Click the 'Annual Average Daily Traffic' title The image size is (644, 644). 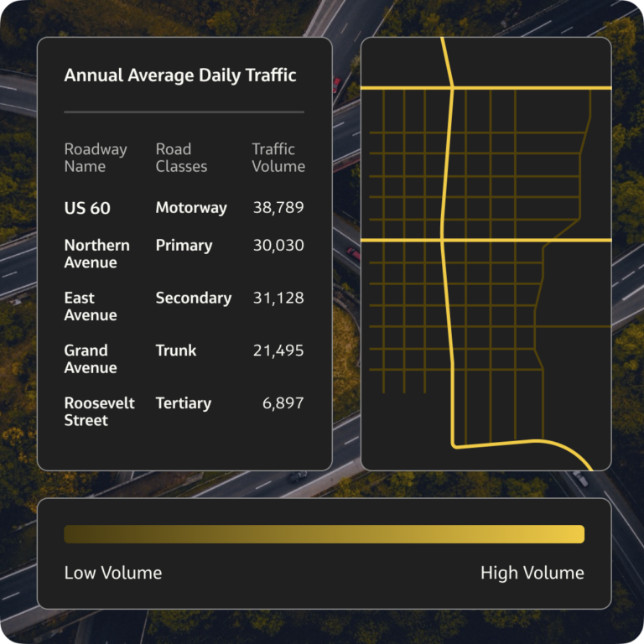180,75
